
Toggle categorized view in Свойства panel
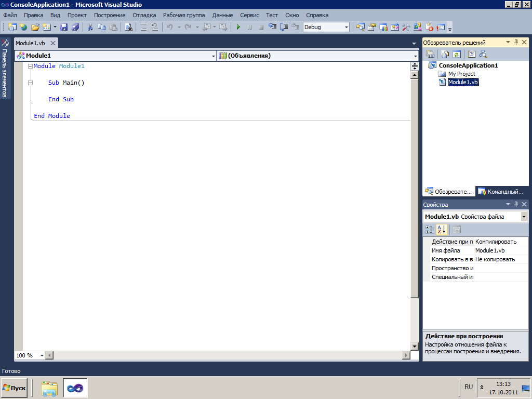(x=430, y=230)
